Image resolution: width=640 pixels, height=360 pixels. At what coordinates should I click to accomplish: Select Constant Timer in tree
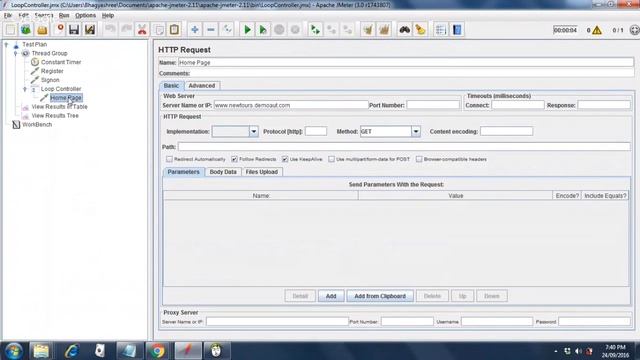pos(61,62)
